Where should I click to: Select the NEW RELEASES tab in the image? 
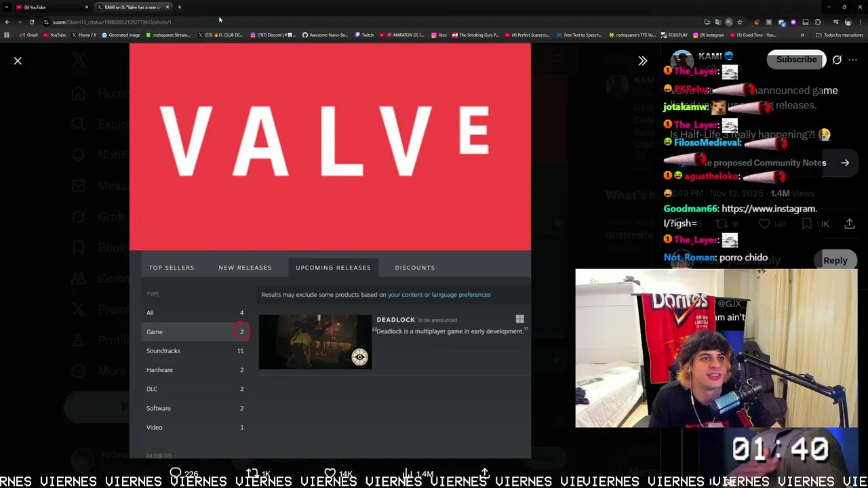245,268
